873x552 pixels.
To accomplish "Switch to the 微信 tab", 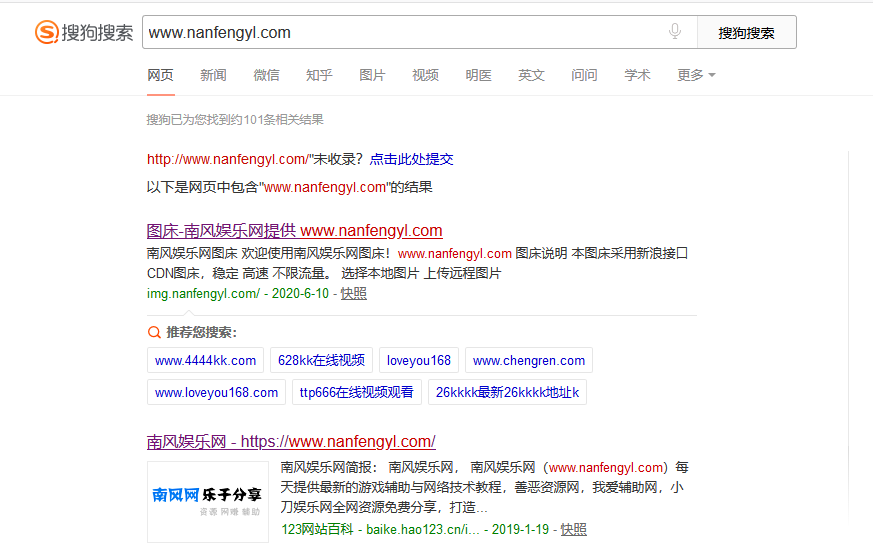I will pos(266,75).
